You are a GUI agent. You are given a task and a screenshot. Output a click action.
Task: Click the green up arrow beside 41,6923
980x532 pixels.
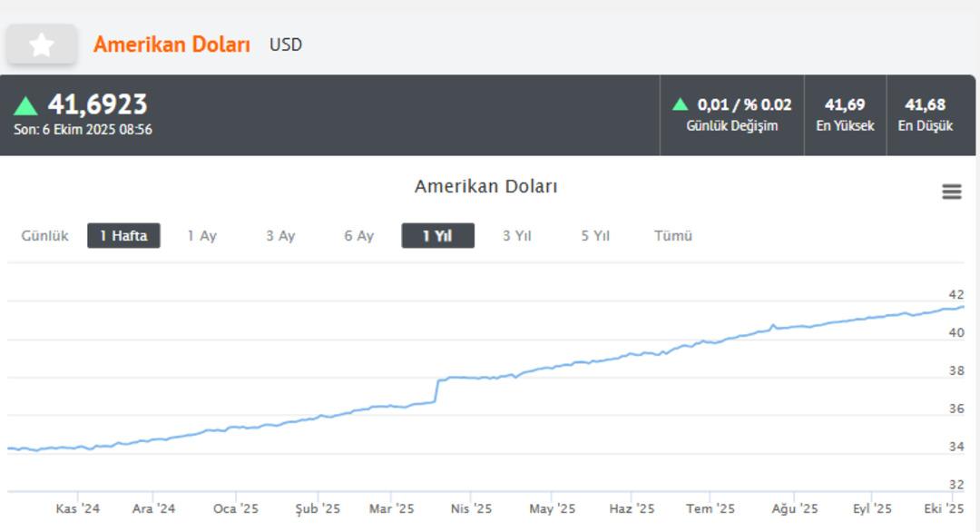coord(26,106)
